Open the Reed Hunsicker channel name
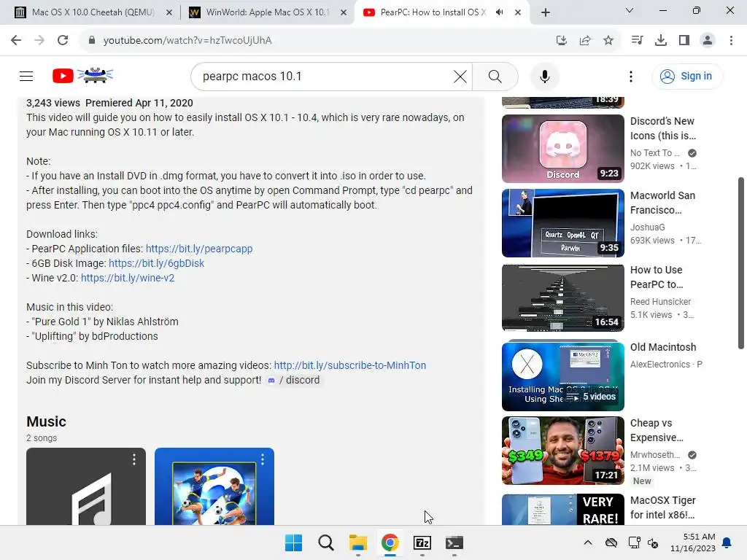 660,301
